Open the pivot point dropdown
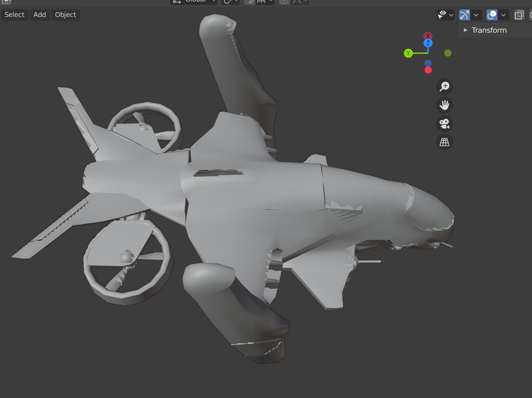 (x=231, y=2)
